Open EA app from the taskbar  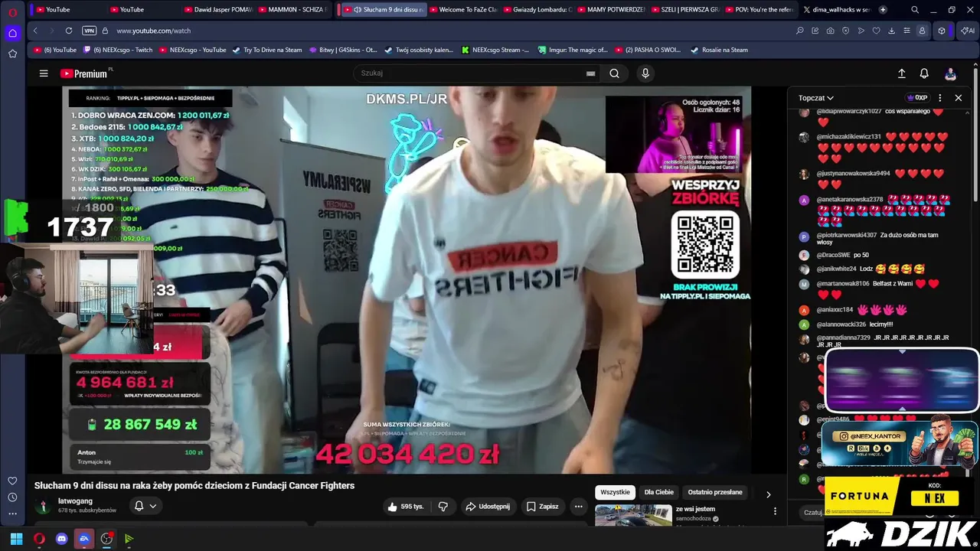(x=84, y=539)
